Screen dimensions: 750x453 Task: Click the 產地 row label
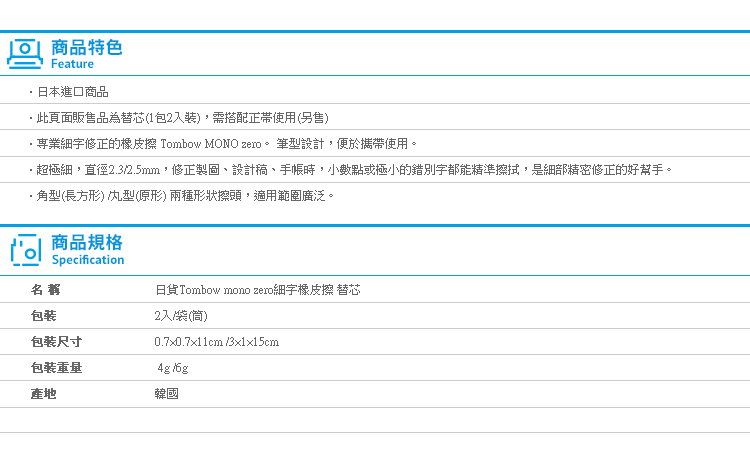pos(44,393)
